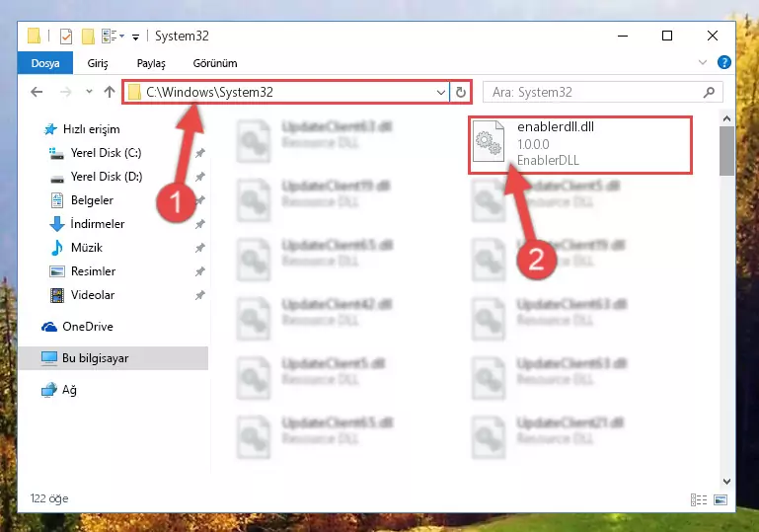Click the İndirmeler blue arrow icon
The height and width of the screenshot is (532, 759).
57,224
